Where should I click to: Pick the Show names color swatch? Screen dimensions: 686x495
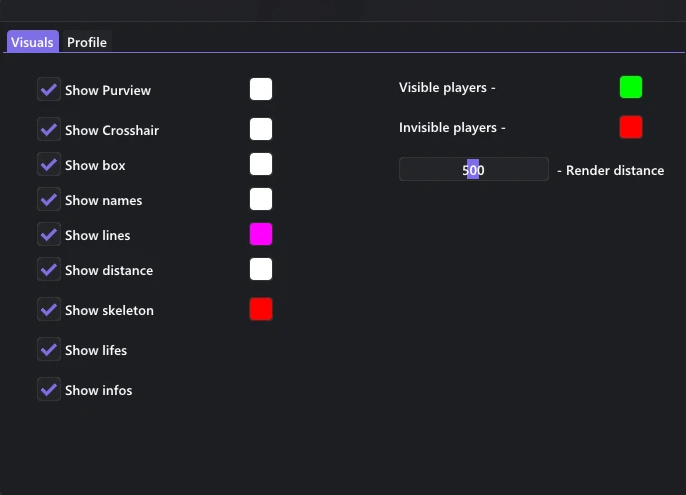coord(261,199)
